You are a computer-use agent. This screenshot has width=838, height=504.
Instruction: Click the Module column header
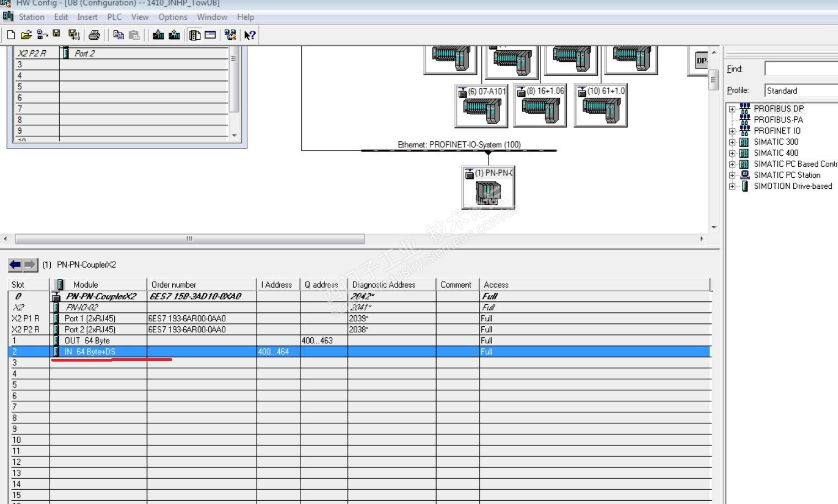coord(98,285)
